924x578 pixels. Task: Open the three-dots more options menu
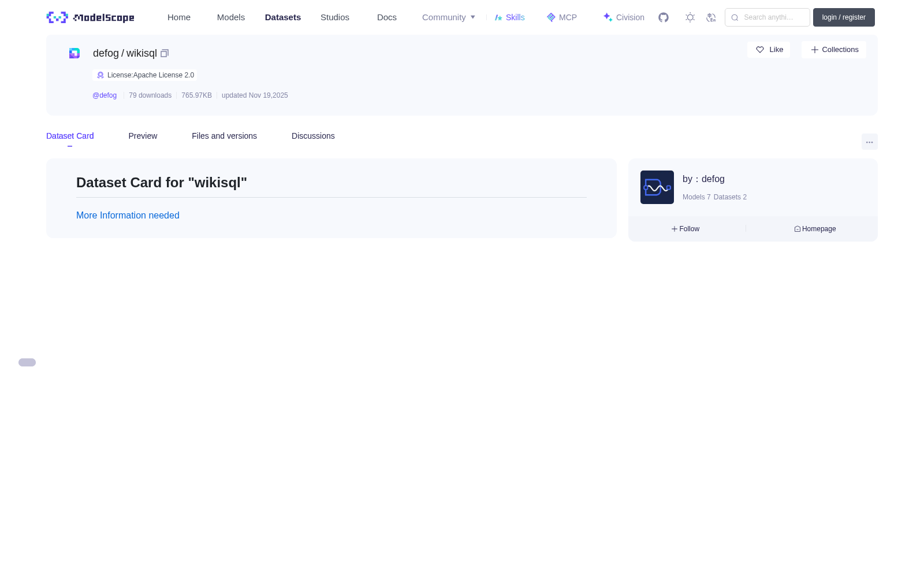point(869,142)
